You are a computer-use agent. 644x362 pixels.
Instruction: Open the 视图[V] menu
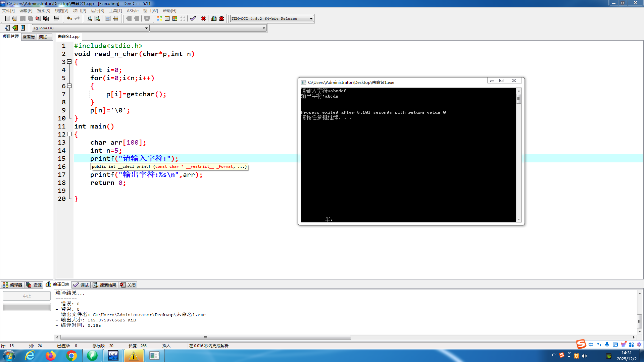click(62, 11)
